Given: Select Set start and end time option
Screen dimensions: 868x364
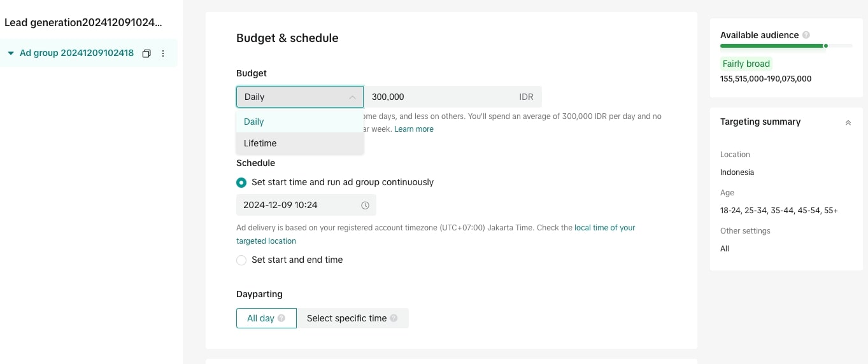Looking at the screenshot, I should tap(241, 260).
